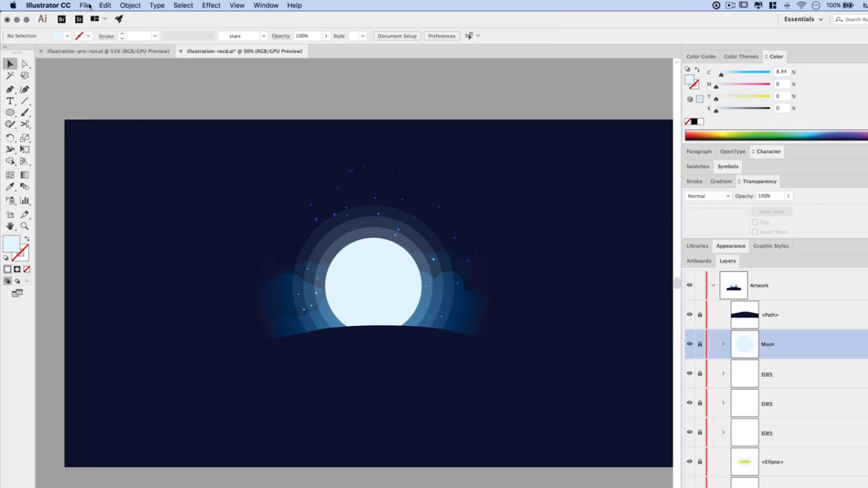Expand the Moon layer group

[x=723, y=344]
